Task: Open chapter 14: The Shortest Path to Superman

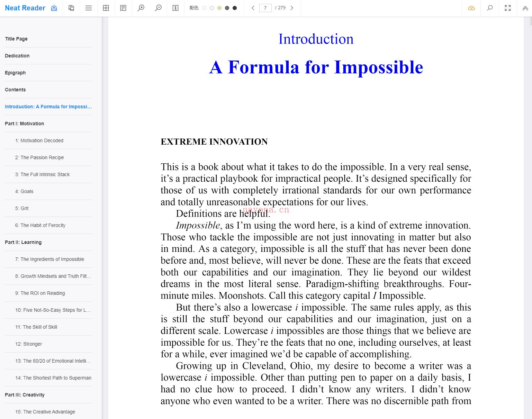Action: [48, 378]
